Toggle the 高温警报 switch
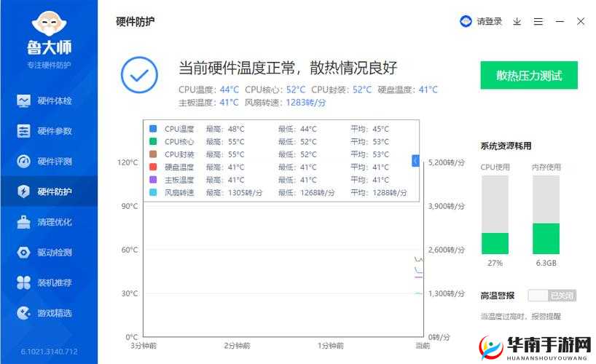Screen dimensions: 596x364 (x=552, y=296)
